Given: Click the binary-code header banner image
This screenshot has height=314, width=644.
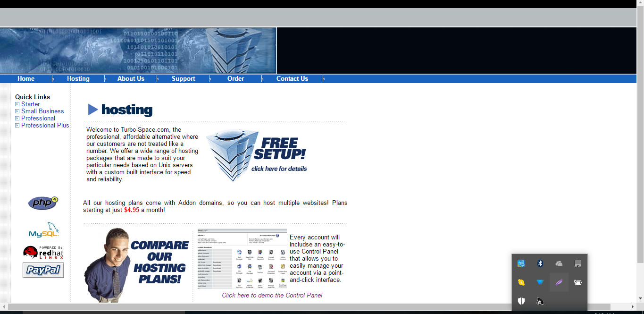Looking at the screenshot, I should pyautogui.click(x=138, y=51).
